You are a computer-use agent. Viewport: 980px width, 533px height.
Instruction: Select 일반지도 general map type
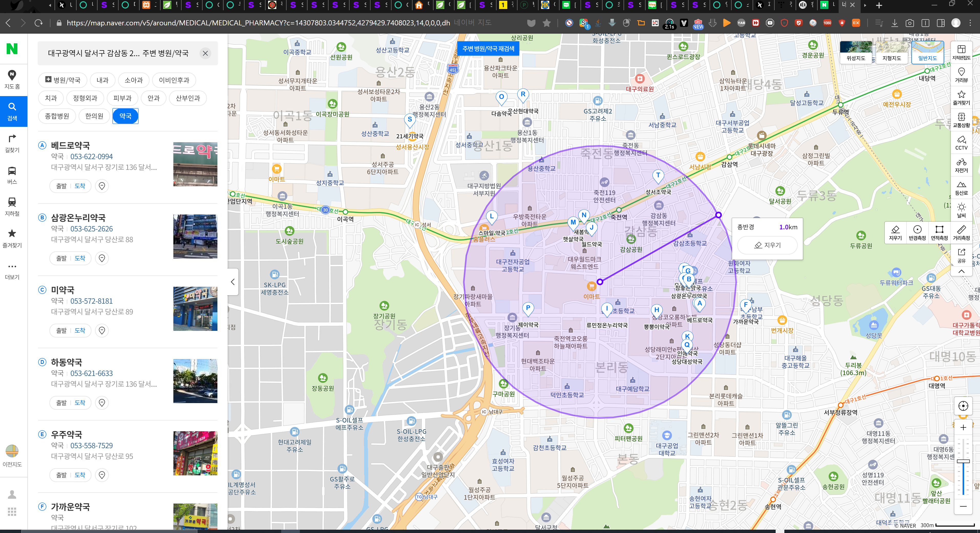point(928,52)
